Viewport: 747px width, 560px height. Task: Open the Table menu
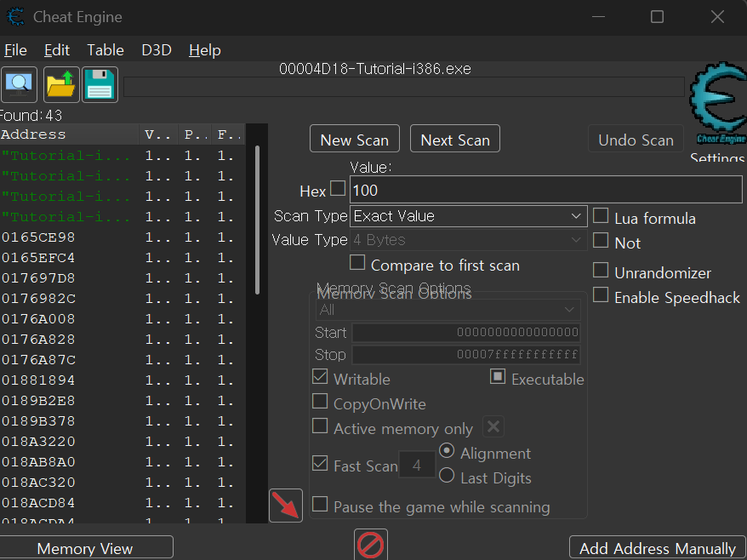pyautogui.click(x=105, y=50)
